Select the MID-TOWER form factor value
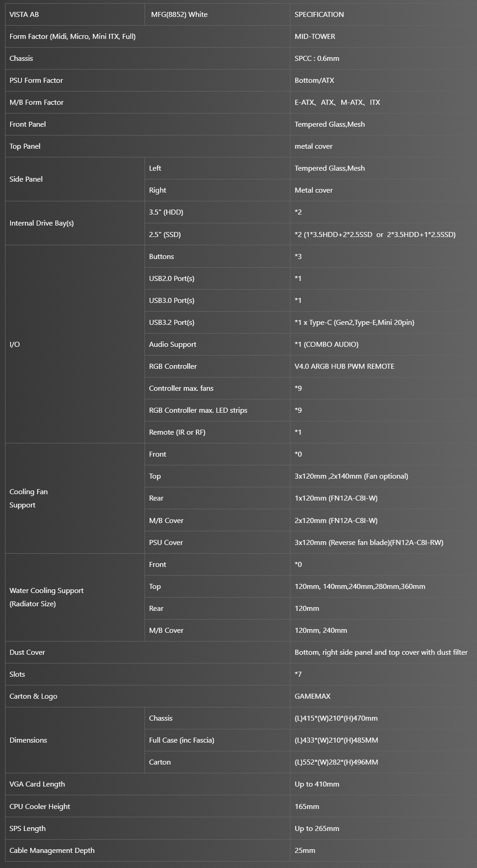477x868 pixels. pyautogui.click(x=315, y=37)
